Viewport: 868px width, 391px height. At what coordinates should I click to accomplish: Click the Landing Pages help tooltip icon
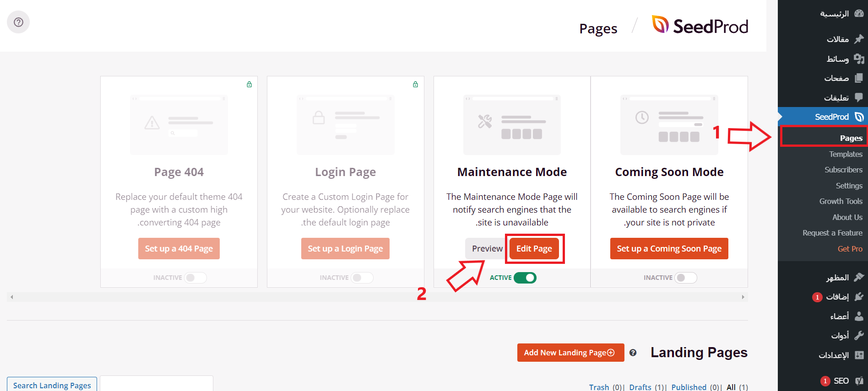pos(633,353)
